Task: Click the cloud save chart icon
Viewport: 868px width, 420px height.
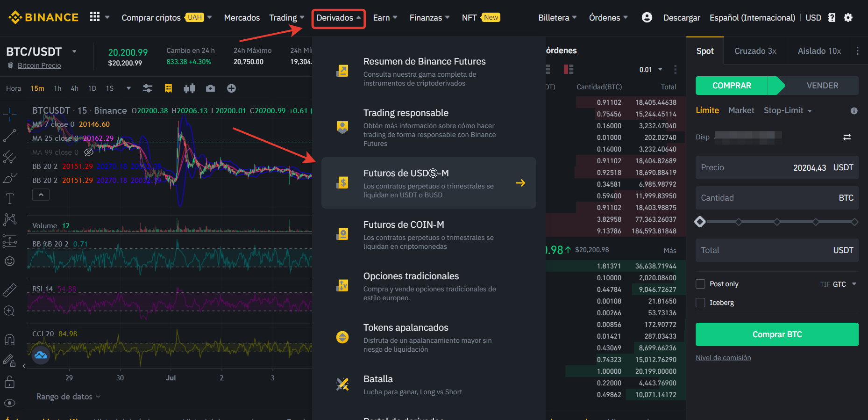Action: point(41,355)
